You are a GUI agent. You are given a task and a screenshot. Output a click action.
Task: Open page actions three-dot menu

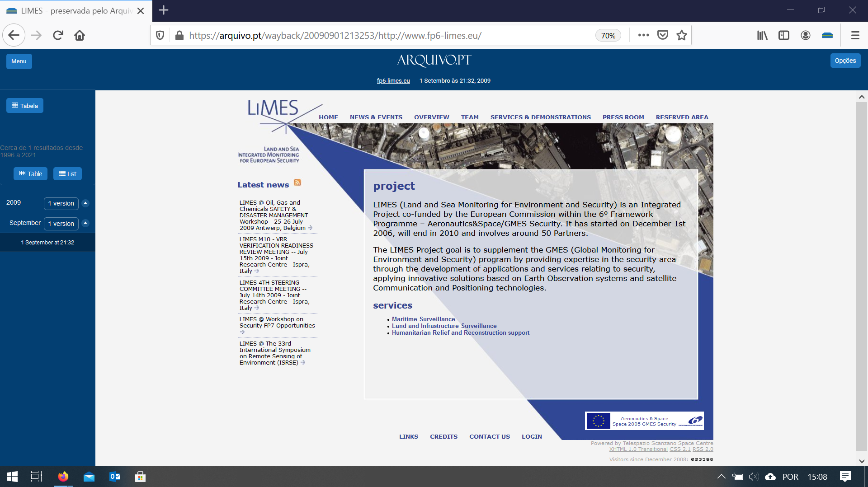[x=643, y=35]
